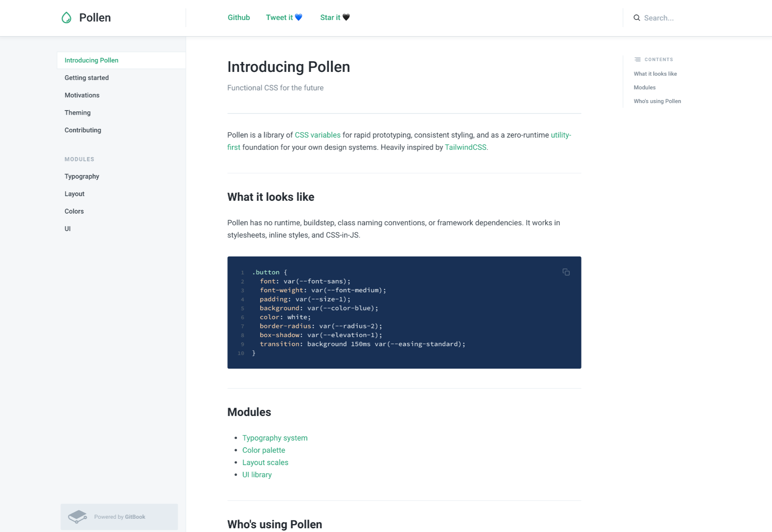The image size is (772, 532).
Task: Open Layout module page
Action: click(74, 194)
